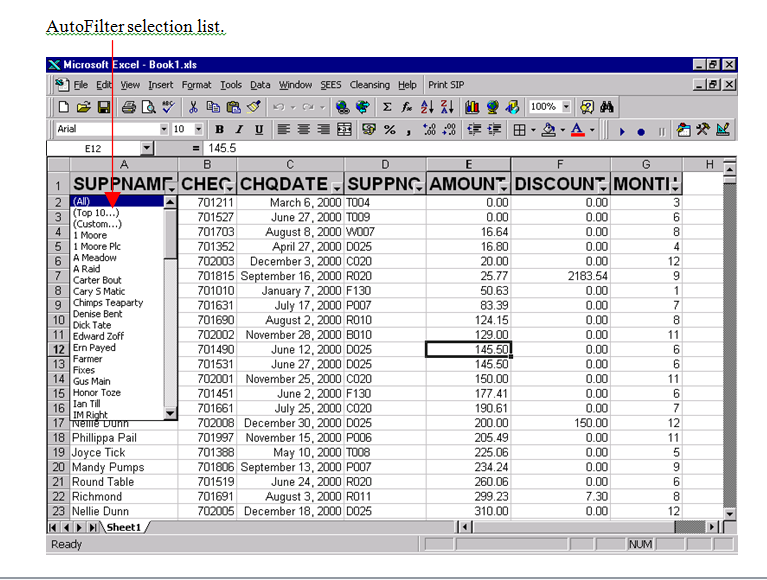Open the File menu
767x580 pixels.
coord(81,85)
